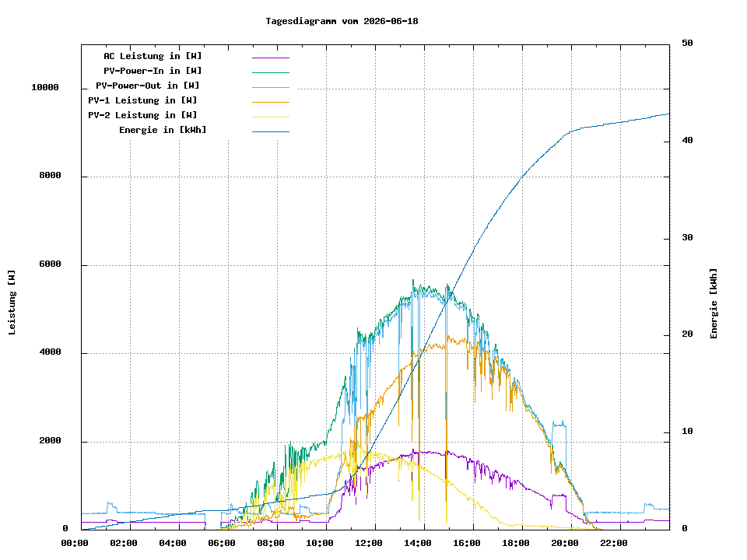Select the PV-1 Leistung in [W] legend label
This screenshot has height=560, width=747.
tap(142, 100)
